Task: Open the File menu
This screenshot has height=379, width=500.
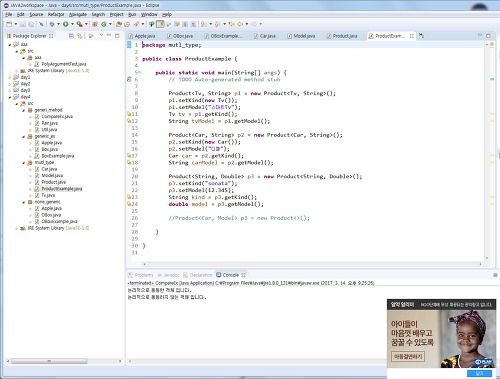Action: pos(9,14)
